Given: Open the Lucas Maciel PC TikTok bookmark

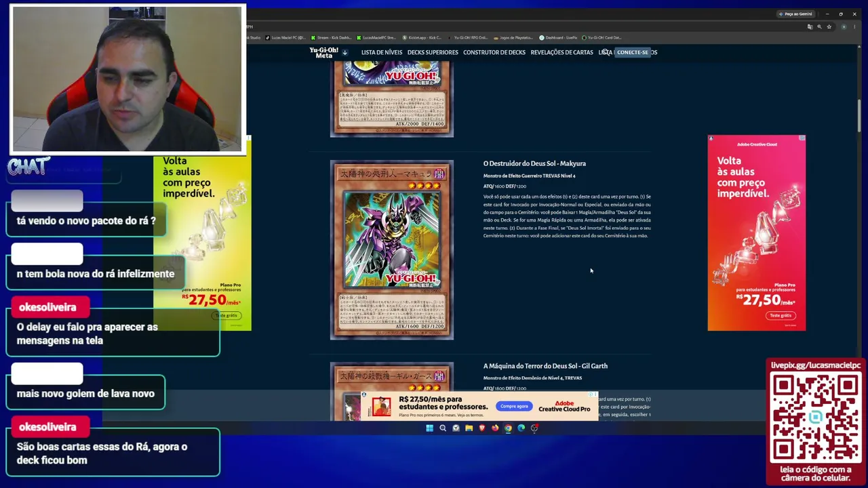Looking at the screenshot, I should click(285, 37).
